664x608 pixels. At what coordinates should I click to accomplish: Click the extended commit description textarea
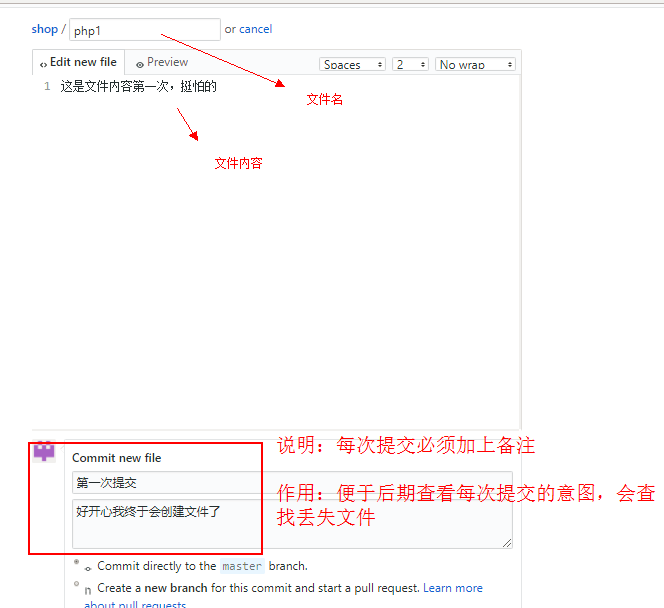tap(291, 522)
